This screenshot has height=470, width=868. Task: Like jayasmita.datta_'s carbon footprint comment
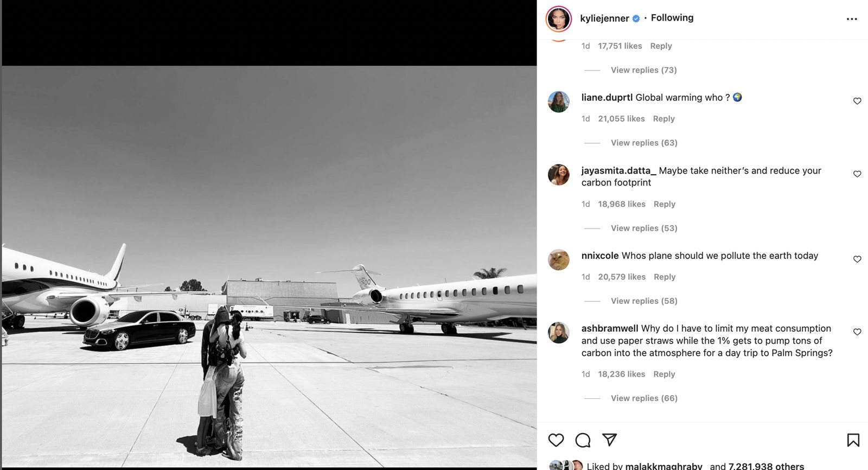click(857, 174)
